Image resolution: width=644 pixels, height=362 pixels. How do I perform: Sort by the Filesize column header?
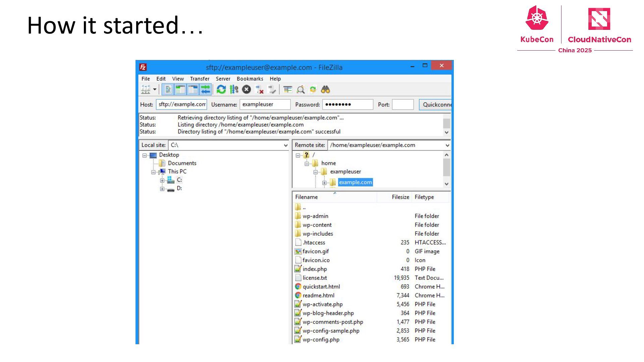coord(400,197)
